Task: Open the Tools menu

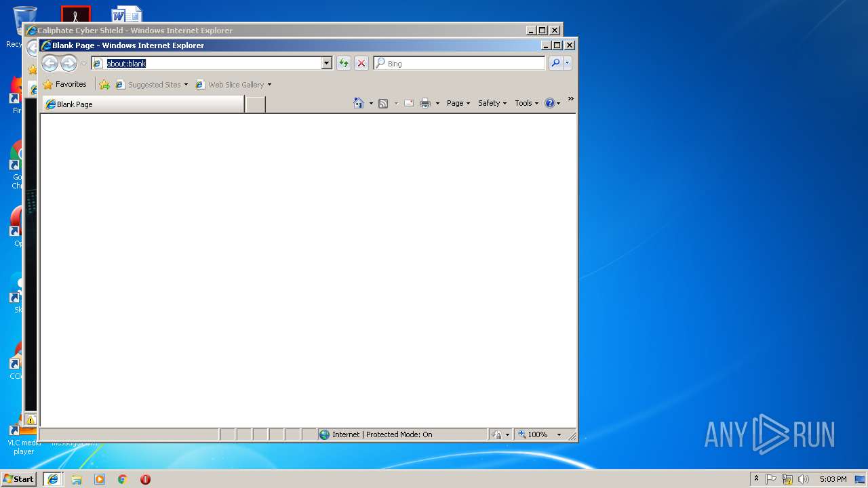Action: [527, 103]
